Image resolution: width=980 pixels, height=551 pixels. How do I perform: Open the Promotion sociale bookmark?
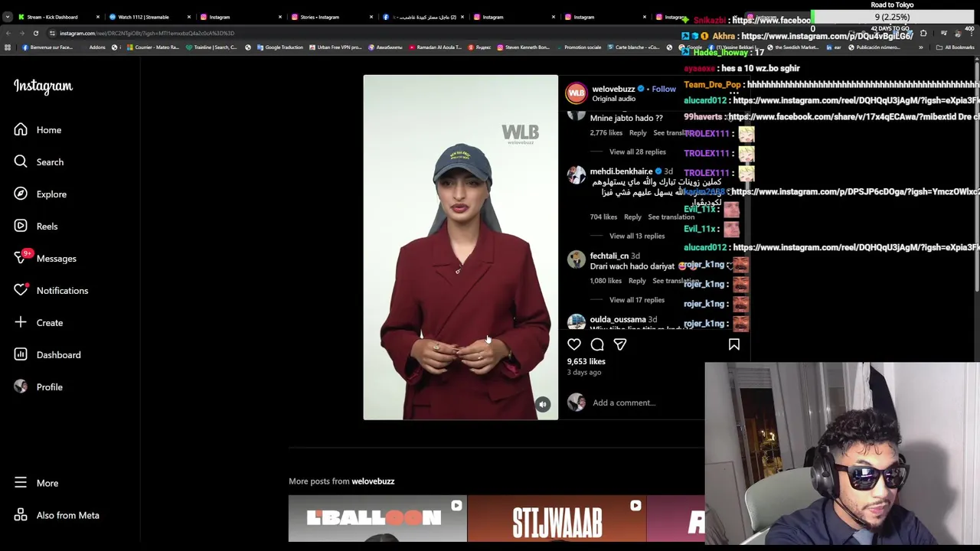(578, 47)
